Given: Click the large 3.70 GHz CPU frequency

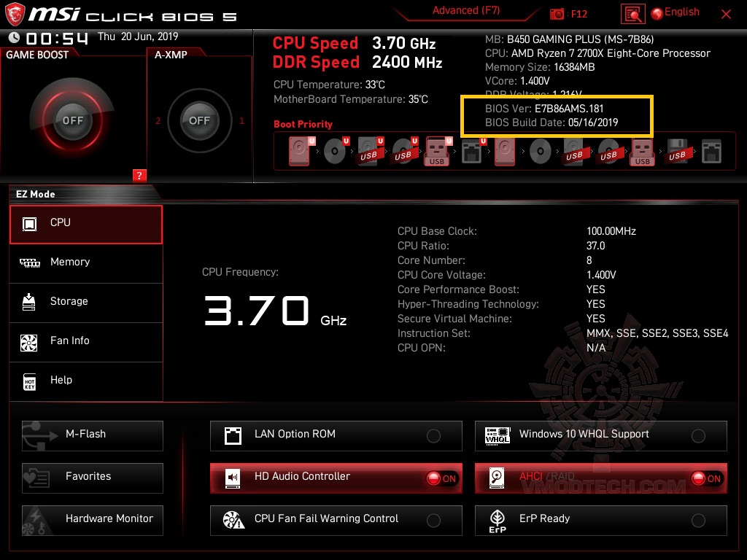Looking at the screenshot, I should coord(275,311).
